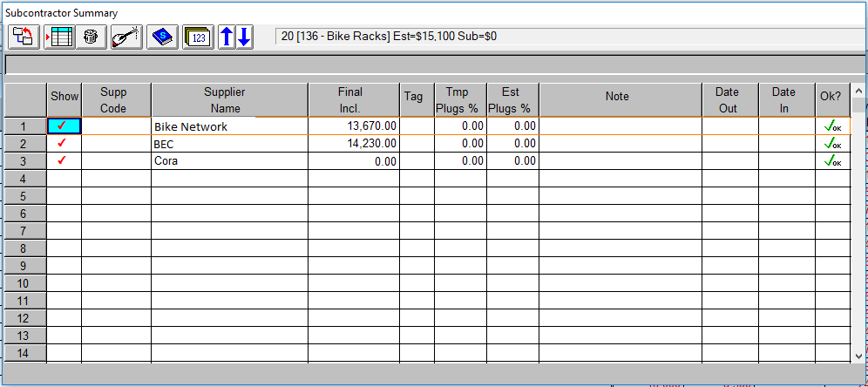Click the swap windows toolbar icon
The width and height of the screenshot is (868, 387).
24,37
